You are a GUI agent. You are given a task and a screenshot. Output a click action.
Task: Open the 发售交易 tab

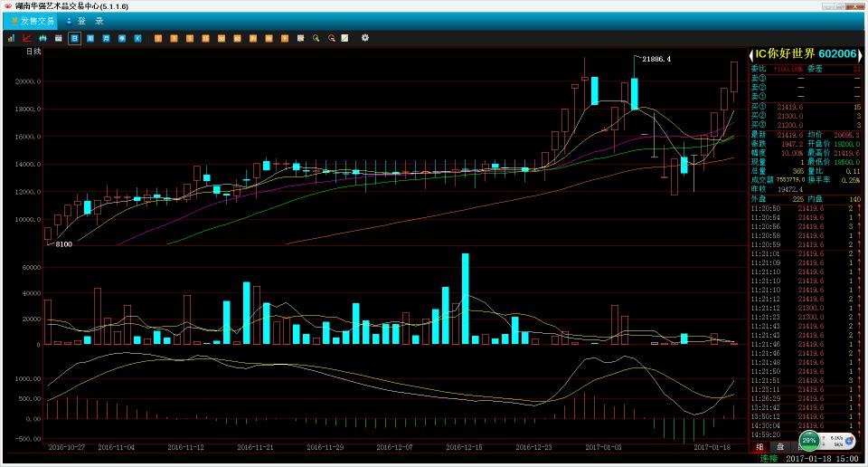tap(32, 21)
